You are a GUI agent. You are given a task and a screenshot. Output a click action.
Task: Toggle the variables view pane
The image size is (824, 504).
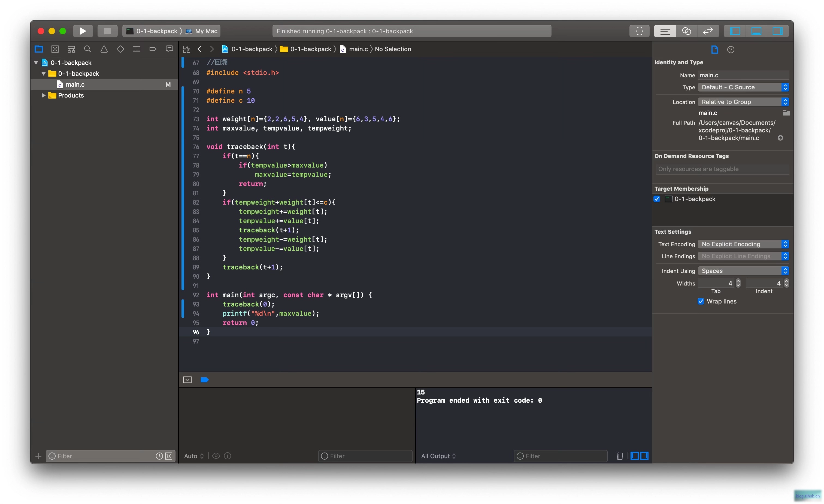[x=634, y=456]
